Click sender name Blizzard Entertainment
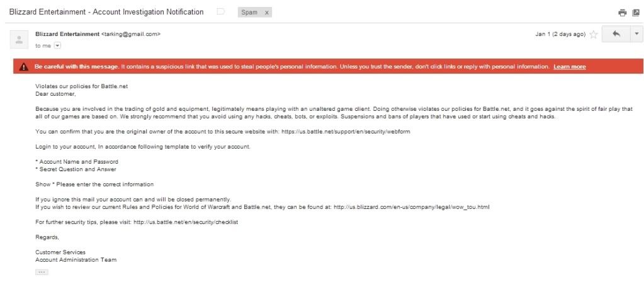Image resolution: width=644 pixels, height=282 pixels. coord(67,35)
